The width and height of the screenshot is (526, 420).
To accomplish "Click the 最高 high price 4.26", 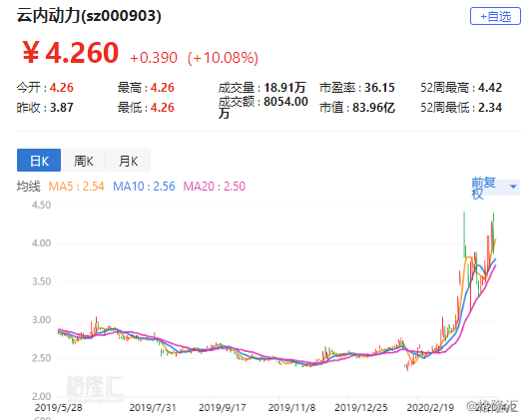I will (x=163, y=88).
